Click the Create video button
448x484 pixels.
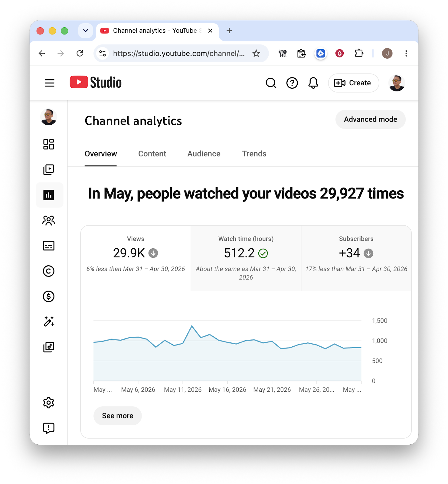353,83
